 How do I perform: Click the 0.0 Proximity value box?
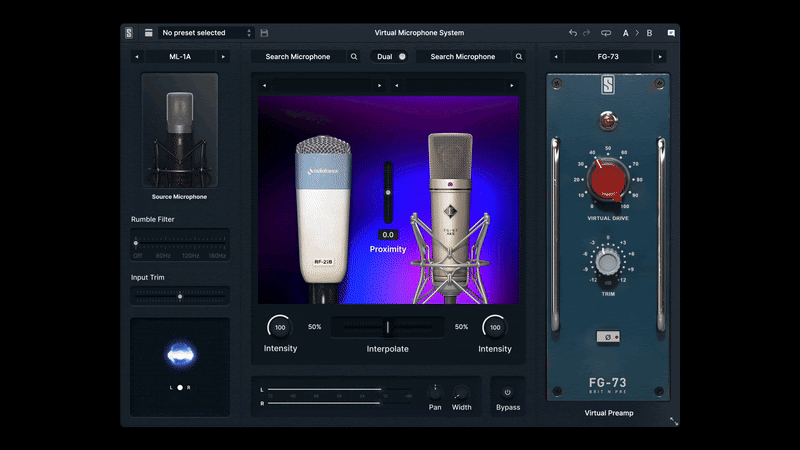tap(388, 235)
